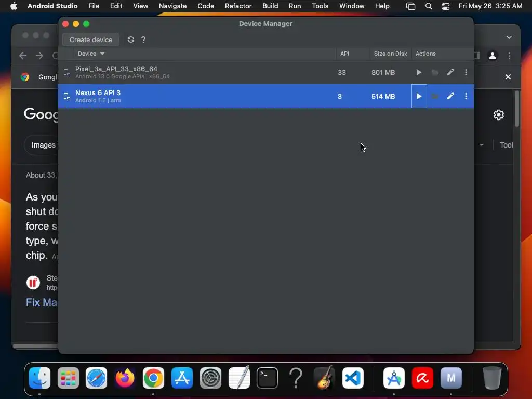Viewport: 532px width, 399px height.
Task: Open the Tools menu
Action: 320,6
